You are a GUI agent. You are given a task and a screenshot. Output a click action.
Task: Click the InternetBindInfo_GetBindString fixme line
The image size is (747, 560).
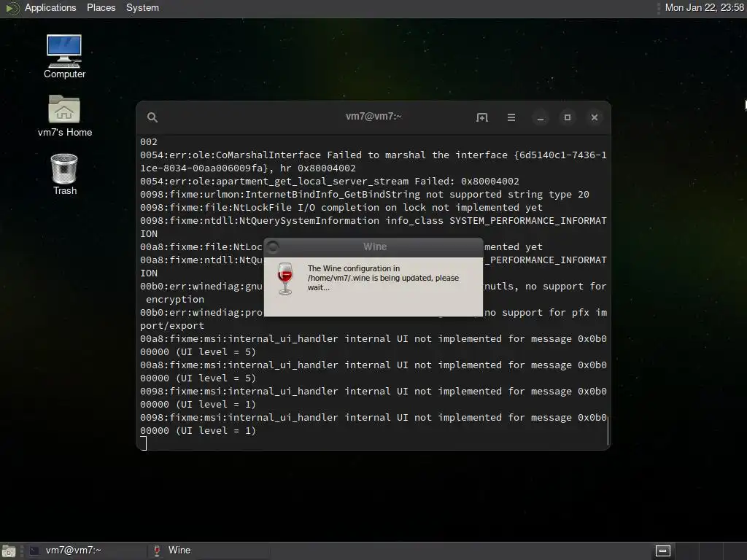[365, 194]
